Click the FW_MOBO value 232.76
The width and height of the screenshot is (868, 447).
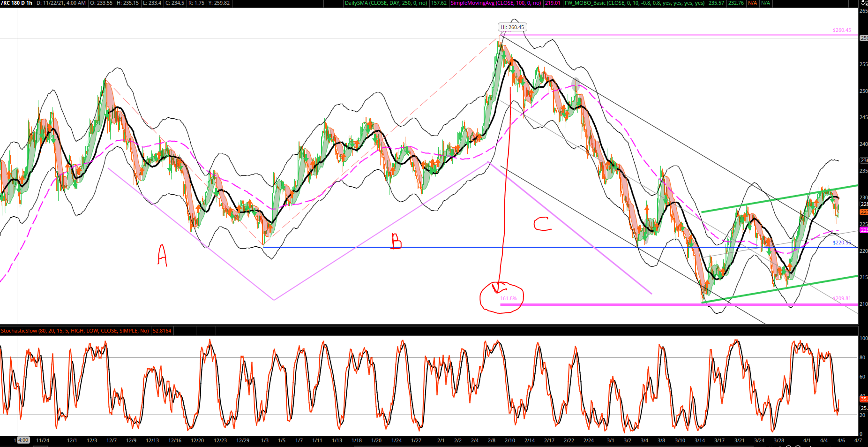point(736,3)
